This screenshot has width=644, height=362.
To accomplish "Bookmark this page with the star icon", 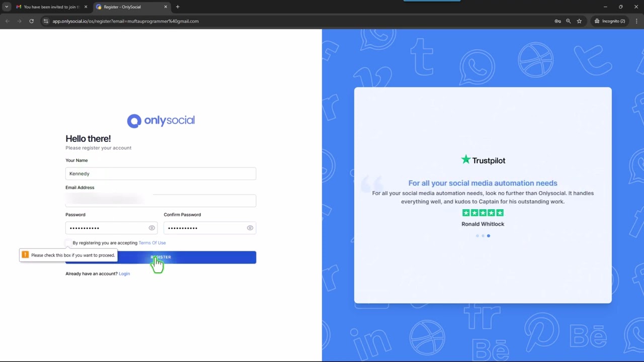I will point(579,21).
